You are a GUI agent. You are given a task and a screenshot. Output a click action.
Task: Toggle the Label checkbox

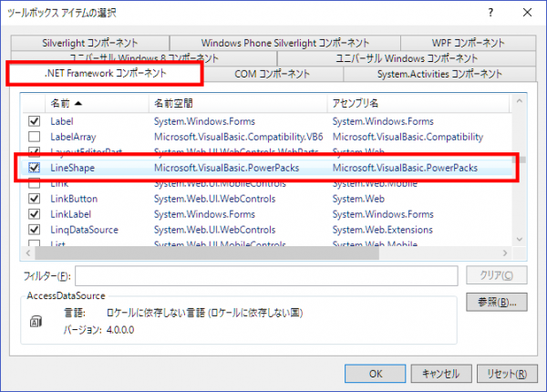35,121
